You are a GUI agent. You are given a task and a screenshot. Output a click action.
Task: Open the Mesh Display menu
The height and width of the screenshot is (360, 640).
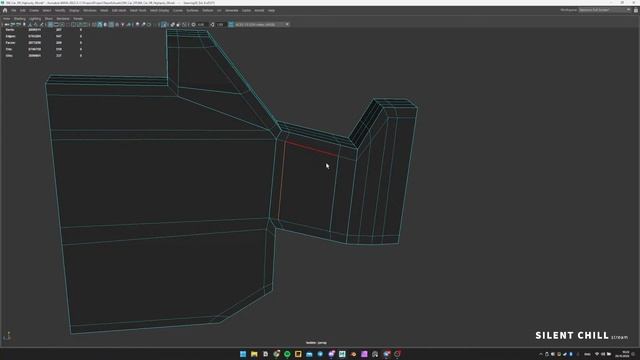tap(160, 10)
